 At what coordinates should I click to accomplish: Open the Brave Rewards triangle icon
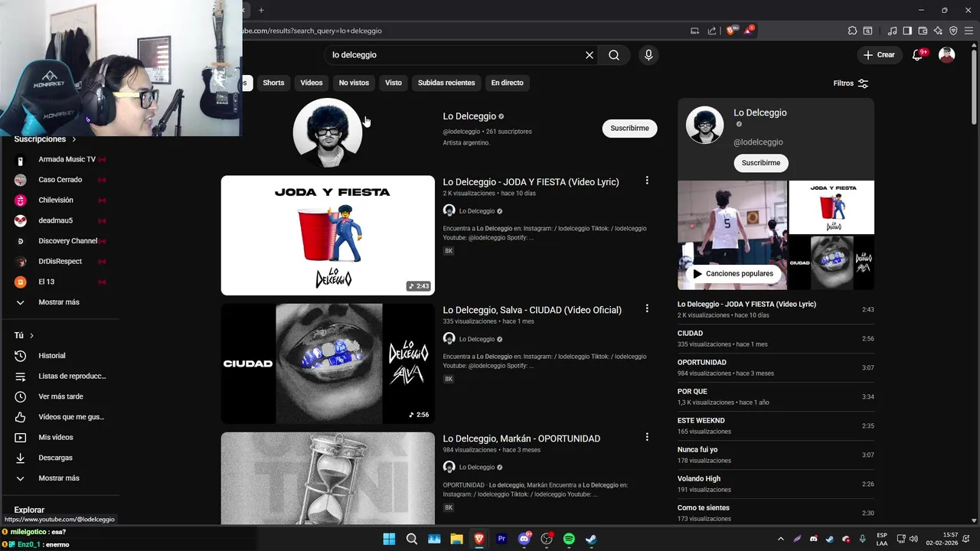pyautogui.click(x=750, y=31)
